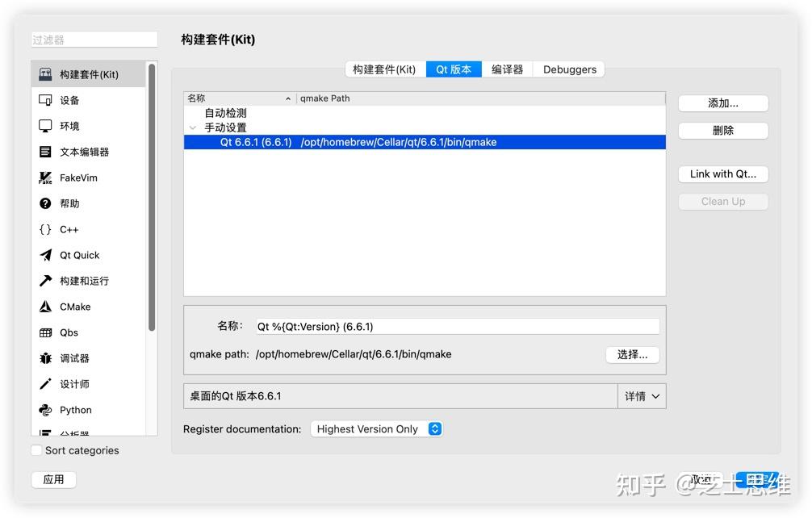Image resolution: width=812 pixels, height=518 pixels.
Task: Click the qmake Path column header
Action: [x=481, y=98]
